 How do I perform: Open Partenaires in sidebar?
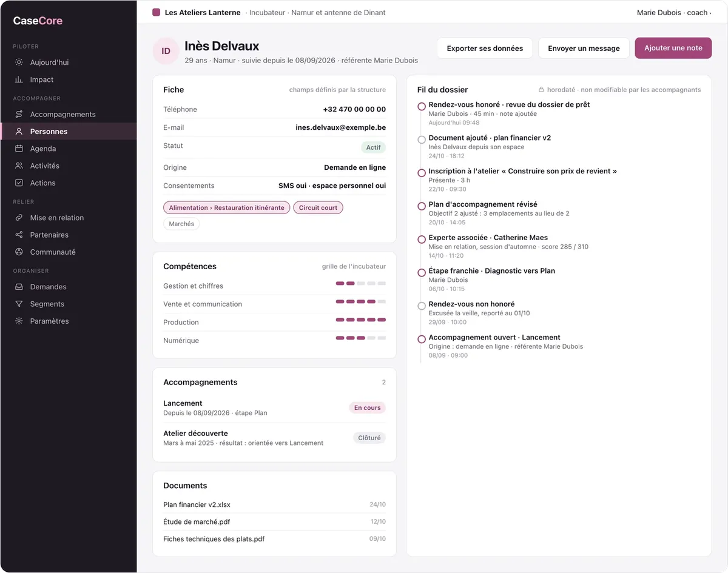[x=69, y=235]
